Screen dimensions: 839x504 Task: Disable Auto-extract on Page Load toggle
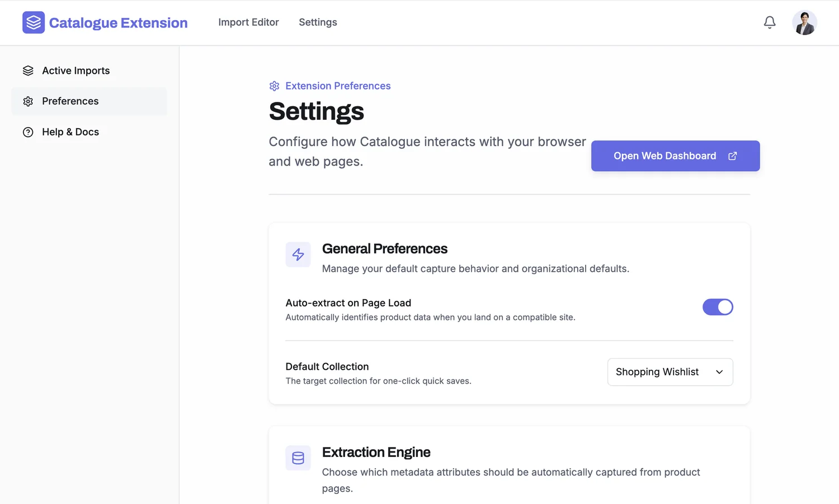[x=718, y=307]
